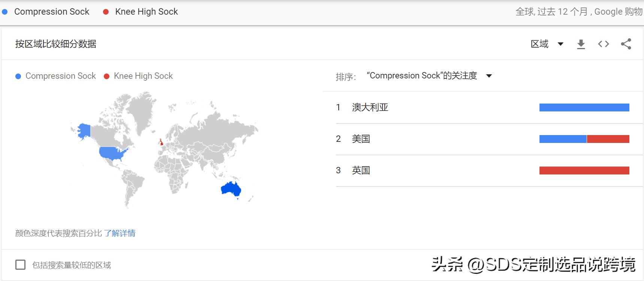Click the blue segment of 美国 bar
Screen dimensions: 644x281
pyautogui.click(x=563, y=139)
